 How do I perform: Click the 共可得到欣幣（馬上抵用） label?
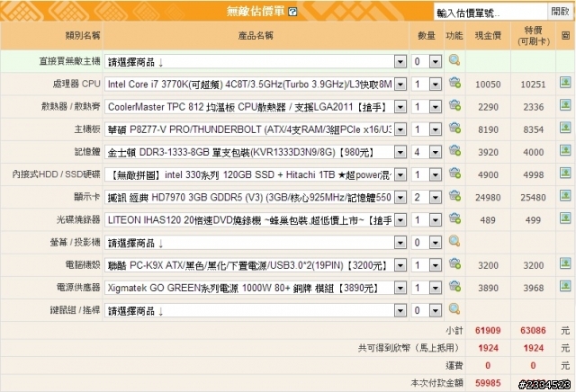410,348
